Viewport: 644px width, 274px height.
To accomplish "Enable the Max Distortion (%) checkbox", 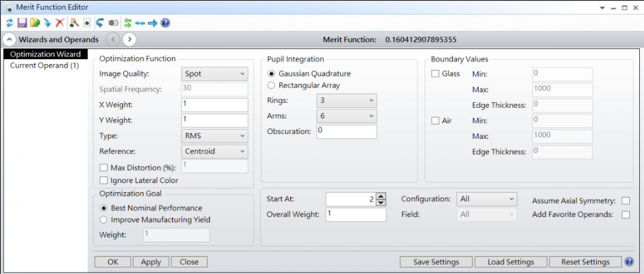I will (105, 168).
